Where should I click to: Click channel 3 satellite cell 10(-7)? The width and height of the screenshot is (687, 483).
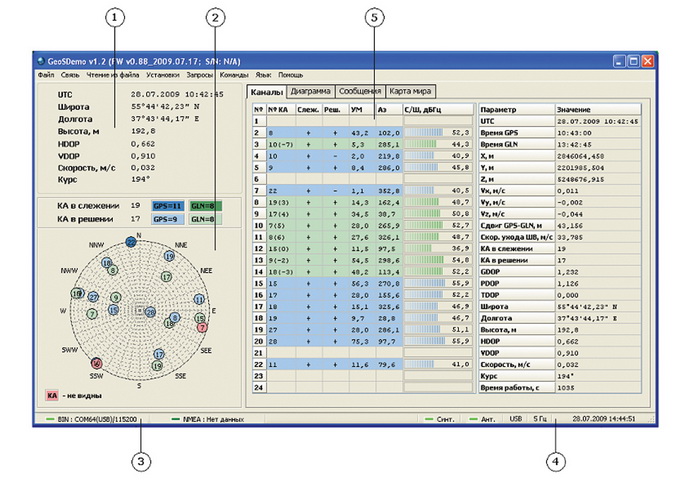[281, 144]
